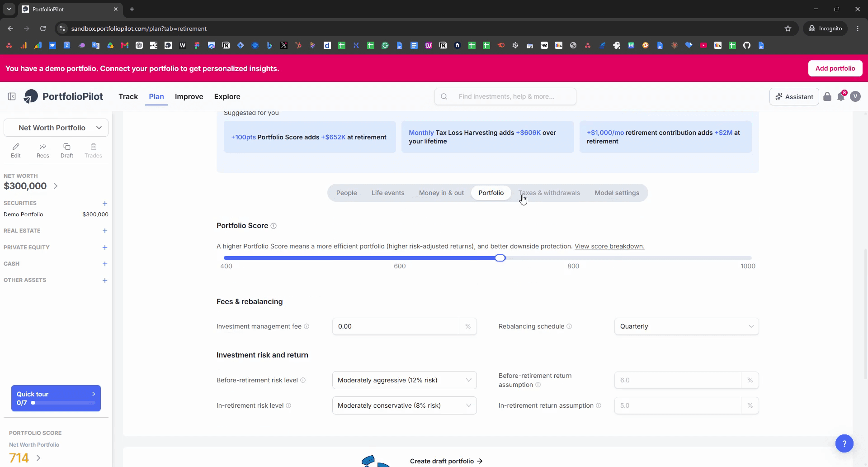The image size is (868, 467).
Task: Click the Add portfolio button
Action: pos(835,68)
